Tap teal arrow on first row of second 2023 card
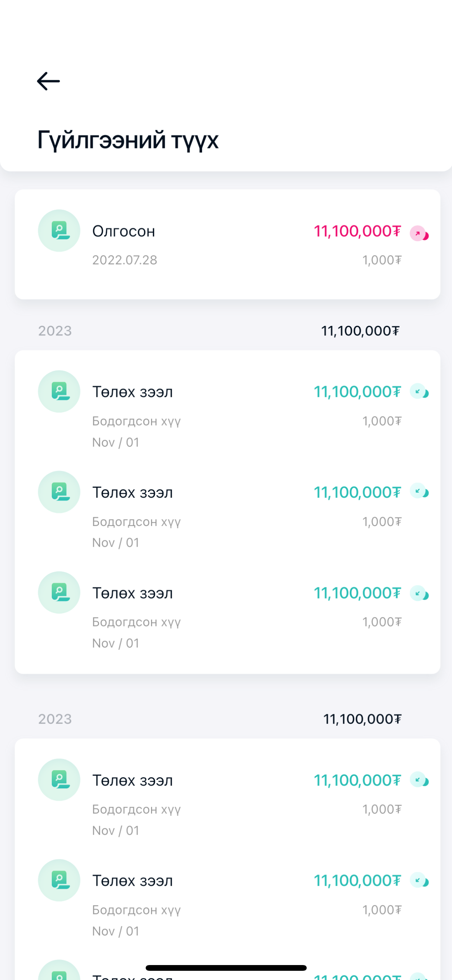452x980 pixels. (419, 779)
